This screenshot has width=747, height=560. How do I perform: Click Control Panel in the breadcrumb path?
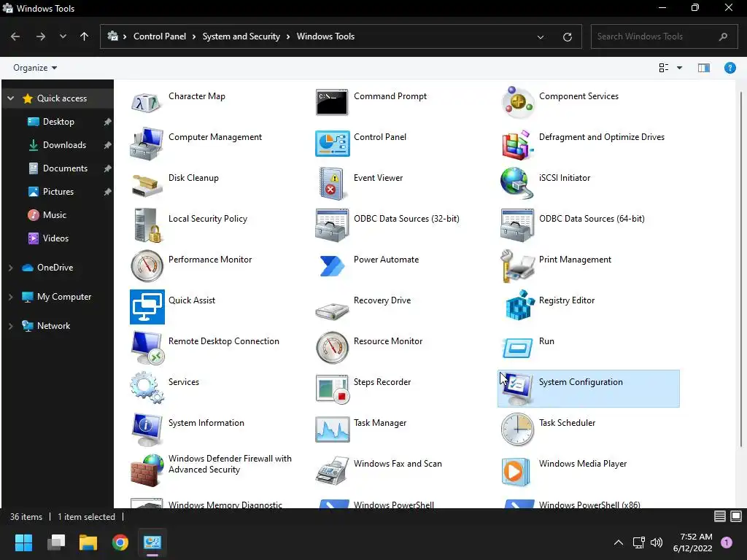pos(160,36)
